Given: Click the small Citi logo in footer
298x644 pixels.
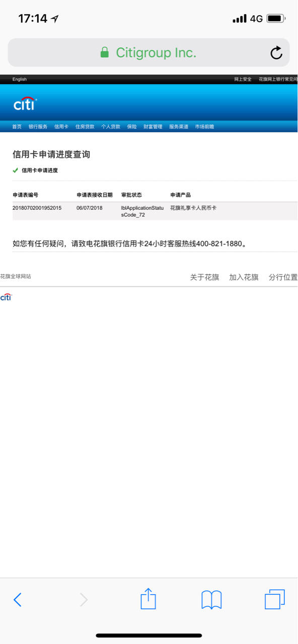Looking at the screenshot, I should pos(6,297).
